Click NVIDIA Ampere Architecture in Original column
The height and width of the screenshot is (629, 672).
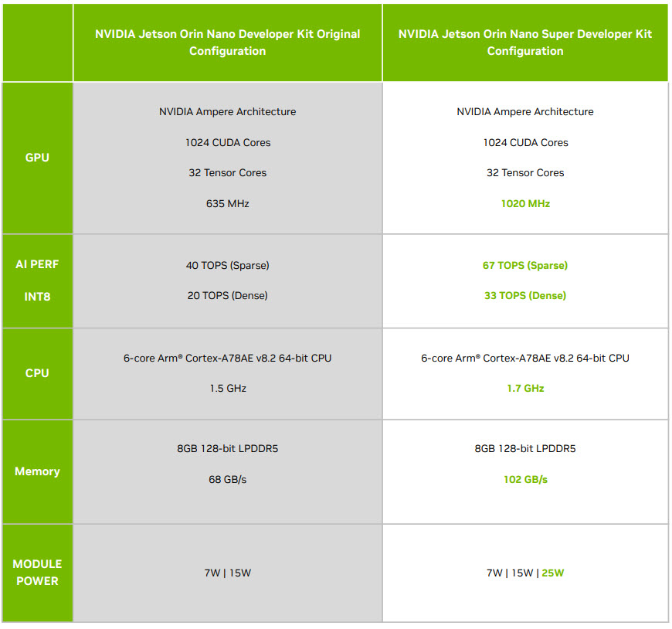228,111
